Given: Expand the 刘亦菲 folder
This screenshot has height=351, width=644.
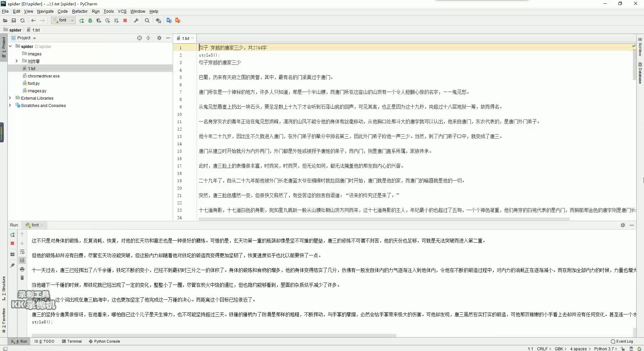Looking at the screenshot, I should pyautogui.click(x=16, y=61).
